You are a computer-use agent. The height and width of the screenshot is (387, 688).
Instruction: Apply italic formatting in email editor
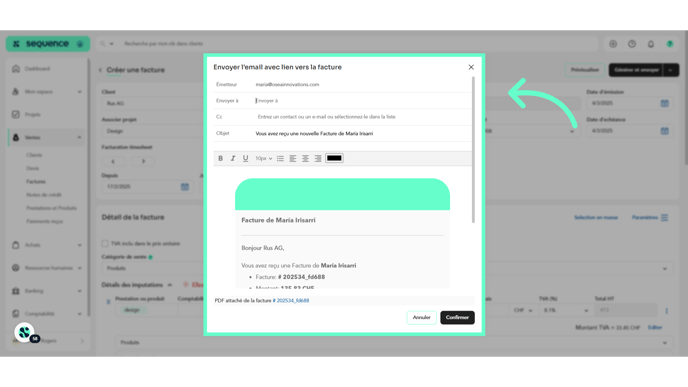[233, 158]
